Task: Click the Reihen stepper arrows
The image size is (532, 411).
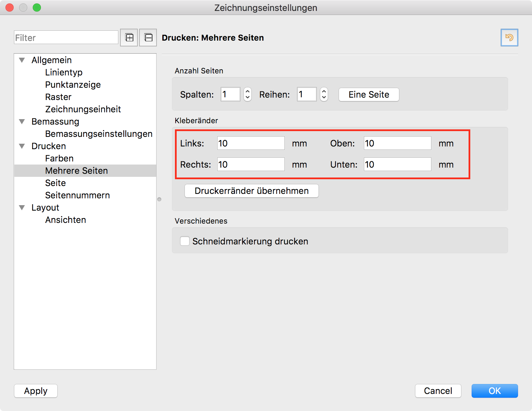Action: point(324,94)
